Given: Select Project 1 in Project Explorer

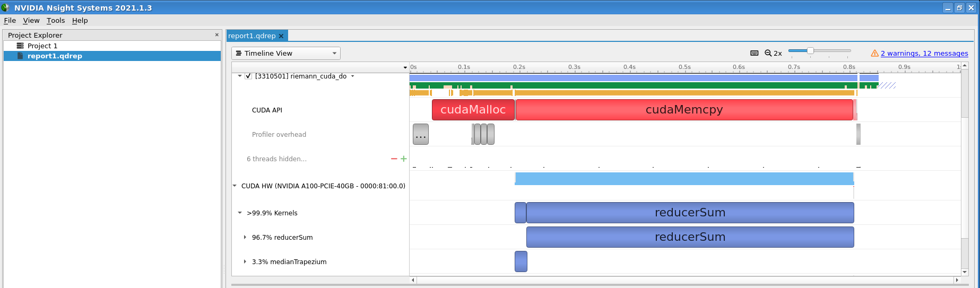Looking at the screenshot, I should click(42, 46).
